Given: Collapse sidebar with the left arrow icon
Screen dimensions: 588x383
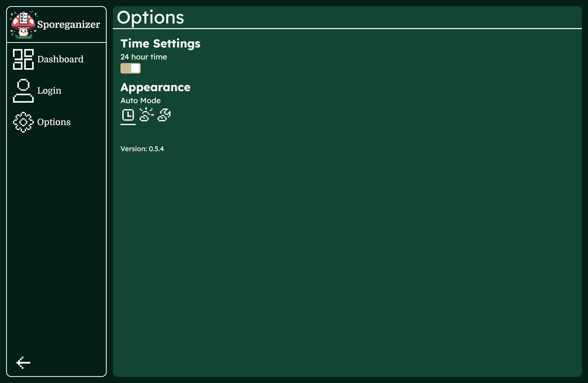Looking at the screenshot, I should click(23, 363).
